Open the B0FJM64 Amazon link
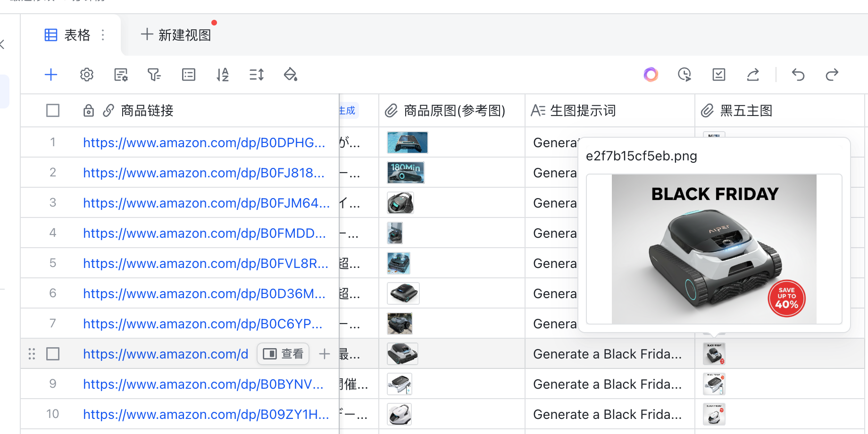The width and height of the screenshot is (868, 434). (x=206, y=203)
